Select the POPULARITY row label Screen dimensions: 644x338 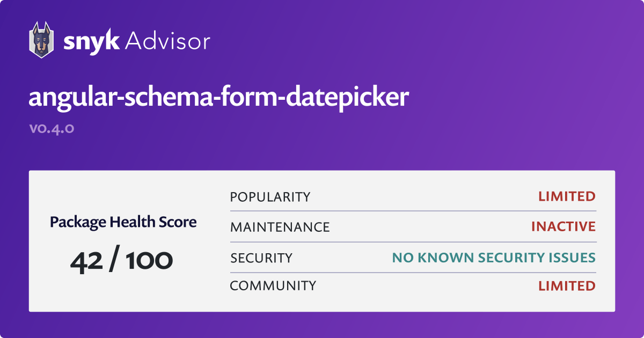click(x=270, y=197)
